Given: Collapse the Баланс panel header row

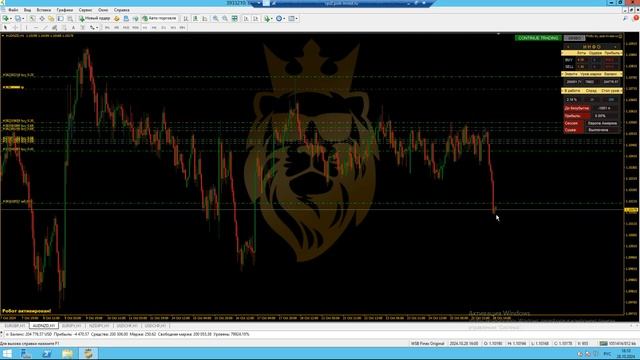Looking at the screenshot, I should (592, 74).
